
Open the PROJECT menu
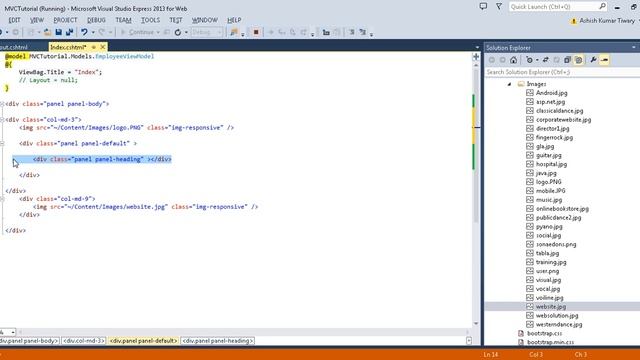tap(65, 20)
